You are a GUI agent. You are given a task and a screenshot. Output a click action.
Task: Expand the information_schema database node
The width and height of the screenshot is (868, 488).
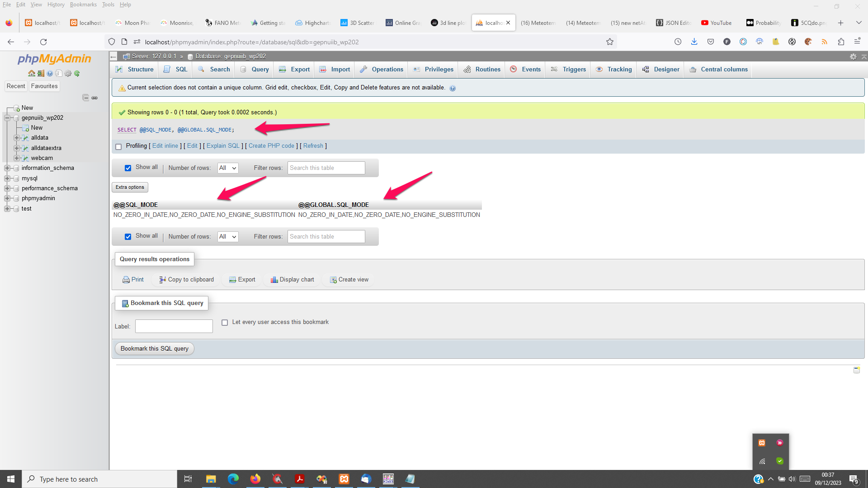7,168
